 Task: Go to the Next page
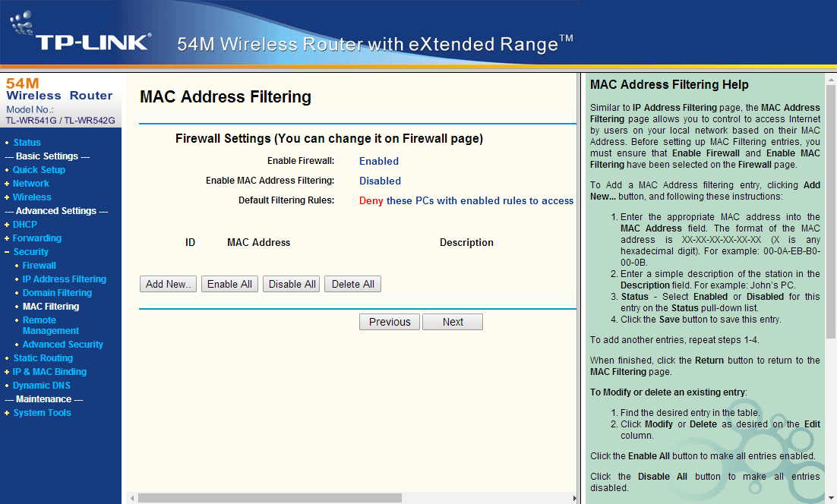pos(453,322)
